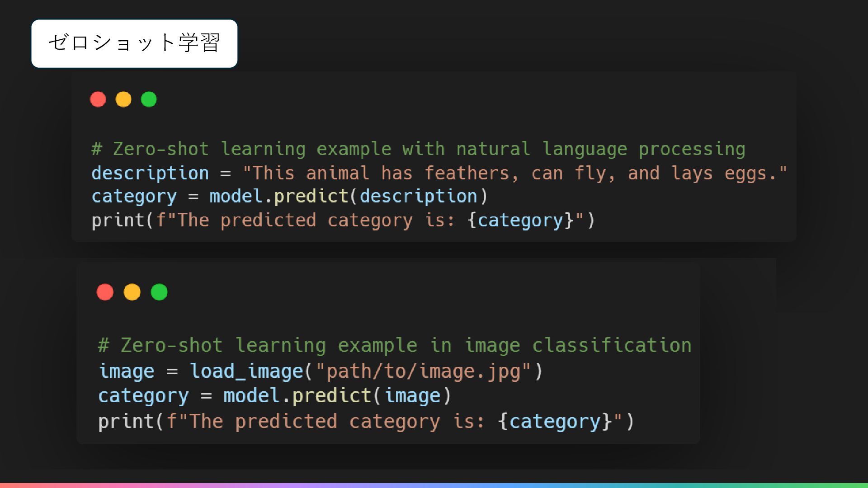868x488 pixels.
Task: Click the green dot in NLP code window
Action: [x=149, y=99]
